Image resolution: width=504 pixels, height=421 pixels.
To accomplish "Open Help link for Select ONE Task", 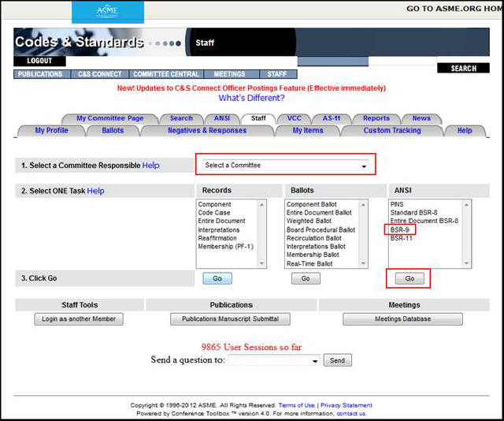I will coord(95,191).
